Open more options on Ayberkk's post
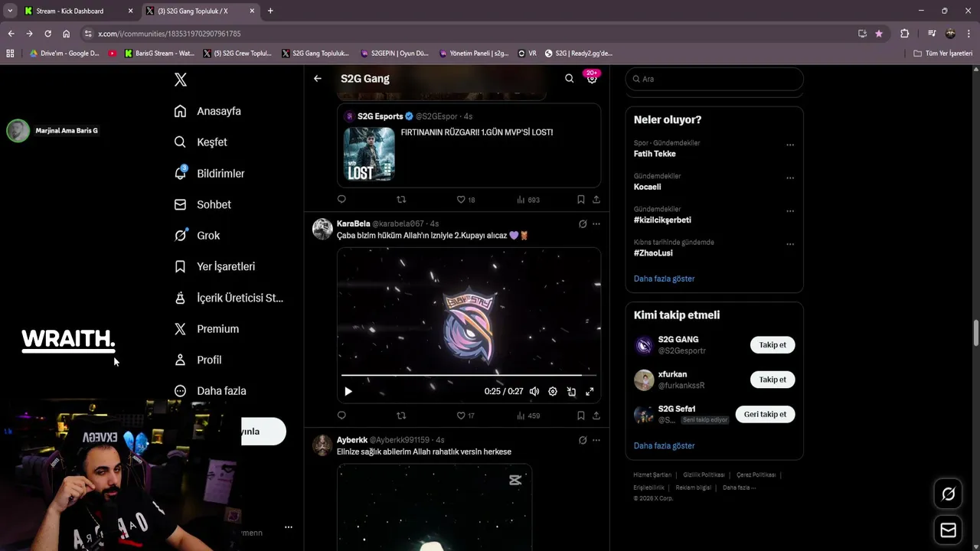The image size is (980, 551). (596, 440)
